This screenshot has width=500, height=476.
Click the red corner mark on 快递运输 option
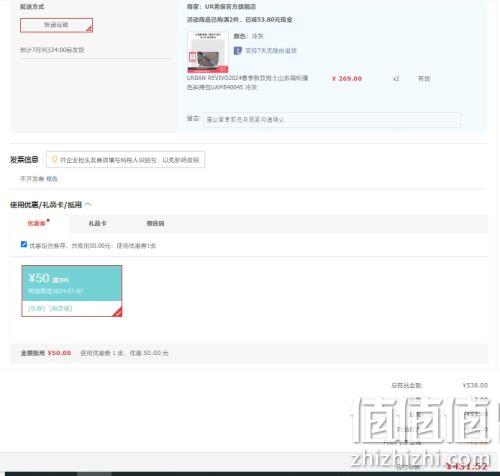[89, 29]
